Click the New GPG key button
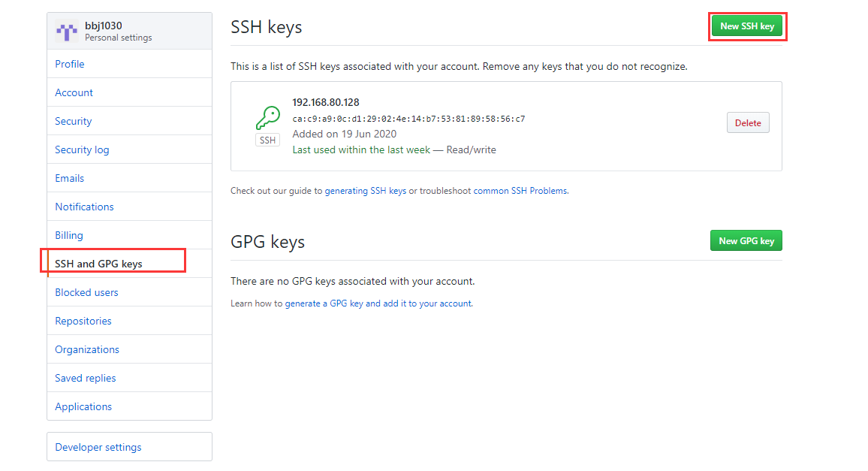 point(746,241)
